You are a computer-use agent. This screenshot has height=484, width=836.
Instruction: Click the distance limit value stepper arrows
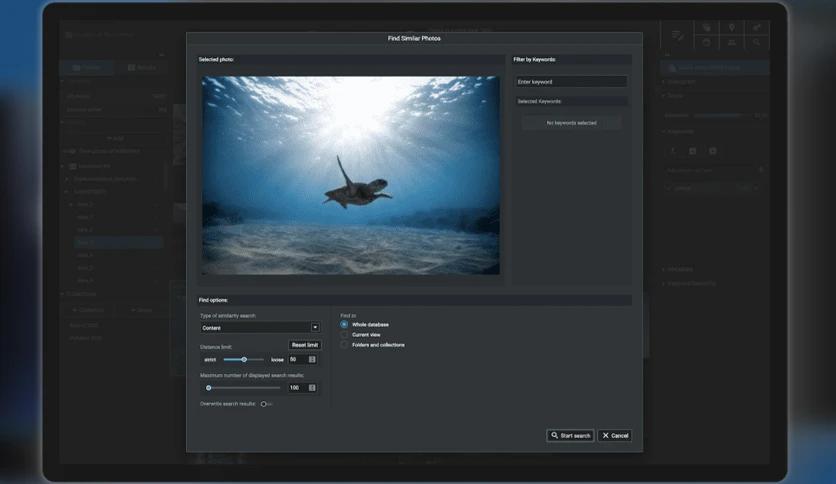(x=312, y=360)
